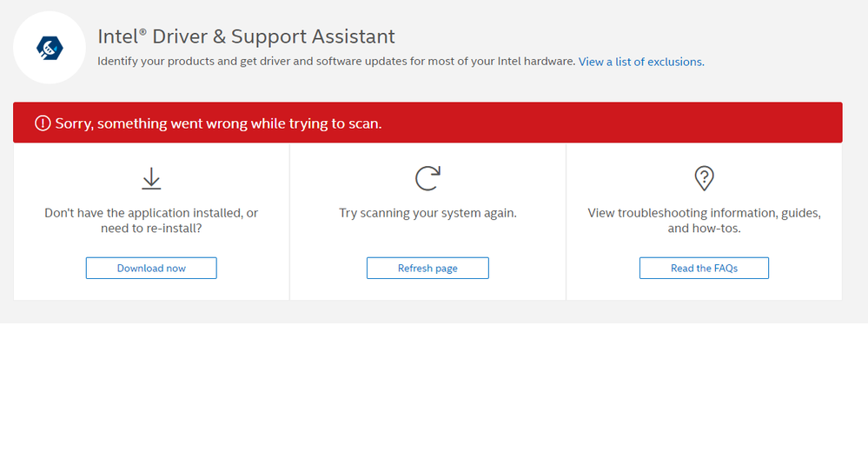Click the 'Try scanning your system again.' text

[x=427, y=213]
